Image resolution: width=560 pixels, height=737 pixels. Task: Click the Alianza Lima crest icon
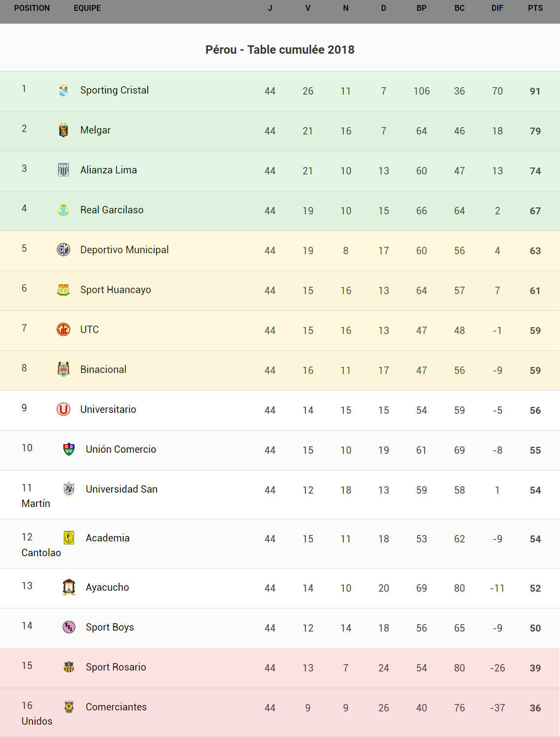[x=64, y=170]
